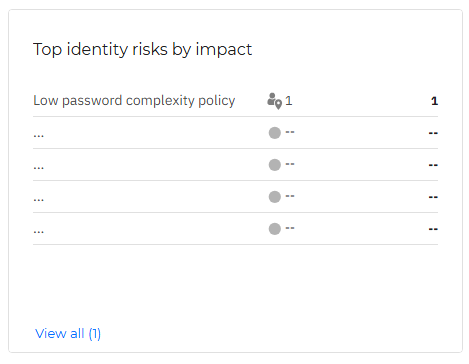The image size is (469, 364).
Task: Select the ellipsis placeholder name in the second row
Action: click(x=39, y=136)
